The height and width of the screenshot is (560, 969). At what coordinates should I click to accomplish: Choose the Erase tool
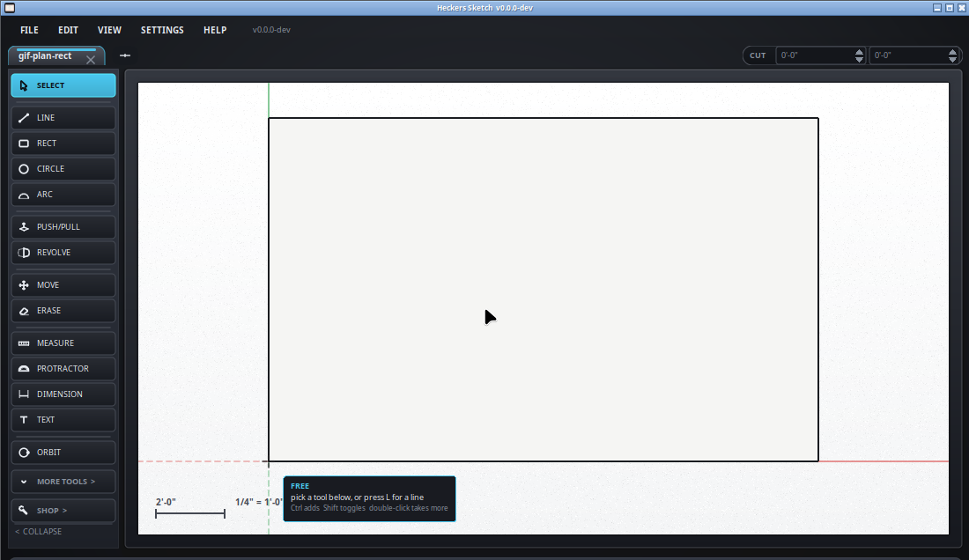click(x=63, y=311)
